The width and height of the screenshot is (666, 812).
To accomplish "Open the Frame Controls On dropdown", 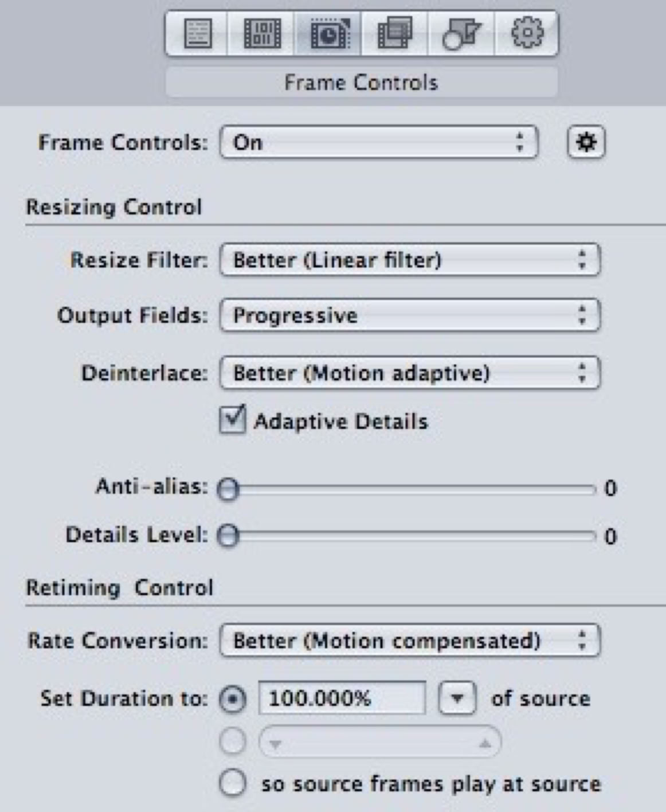I will [x=379, y=142].
